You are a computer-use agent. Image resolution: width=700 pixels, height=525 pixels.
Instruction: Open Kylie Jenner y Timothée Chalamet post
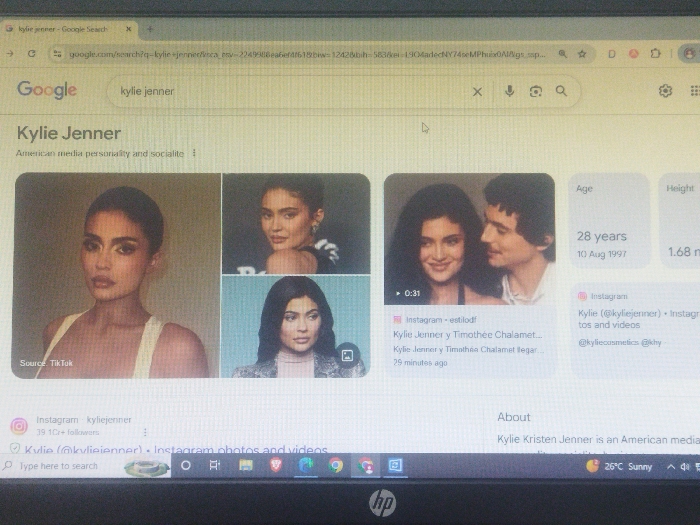point(467,334)
